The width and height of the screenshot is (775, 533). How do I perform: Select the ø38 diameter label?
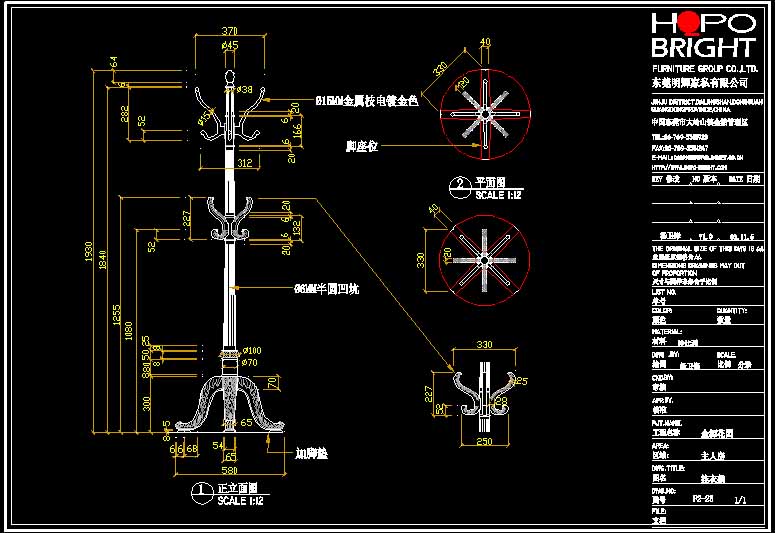tap(245, 89)
